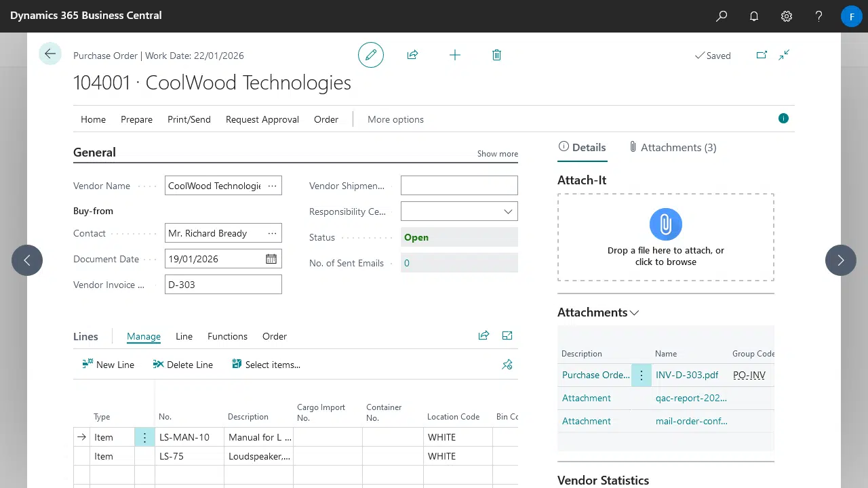Click the trash delete icon
The height and width of the screenshot is (488, 868).
point(496,55)
